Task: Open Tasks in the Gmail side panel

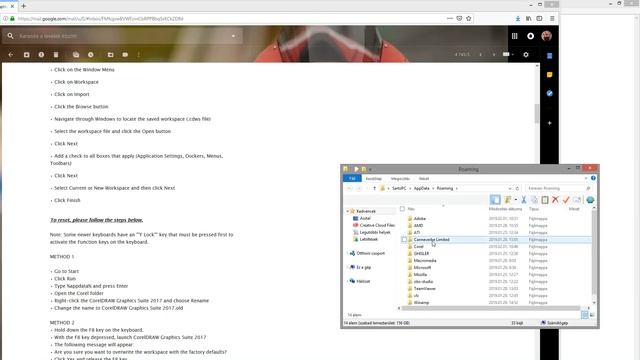Action: tap(549, 93)
